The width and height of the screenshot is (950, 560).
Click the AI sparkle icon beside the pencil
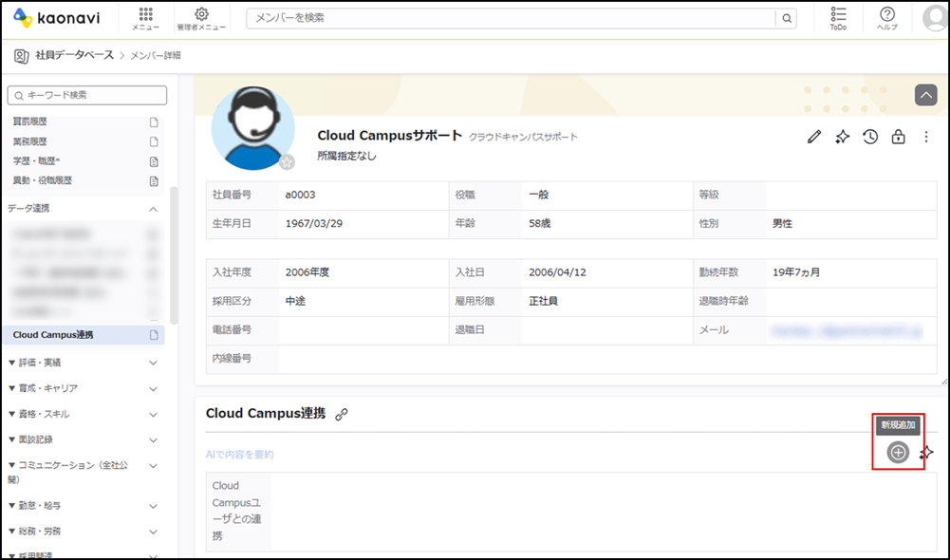[x=842, y=137]
